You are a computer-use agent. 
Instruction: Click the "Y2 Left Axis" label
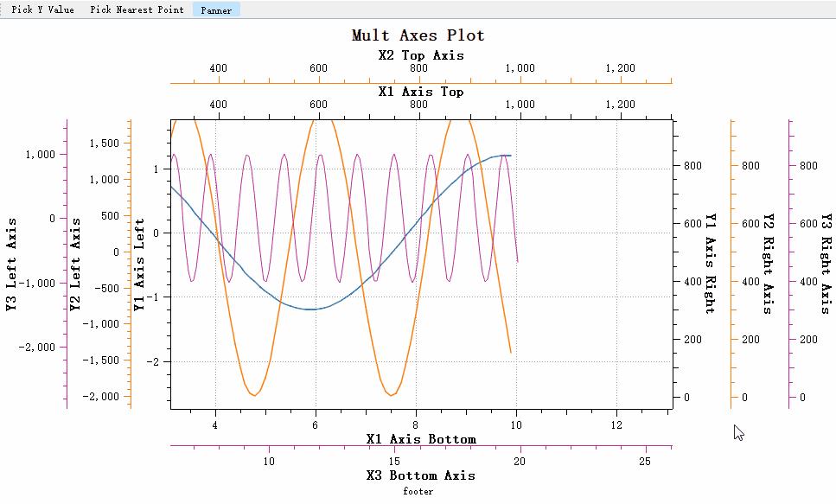click(x=75, y=265)
